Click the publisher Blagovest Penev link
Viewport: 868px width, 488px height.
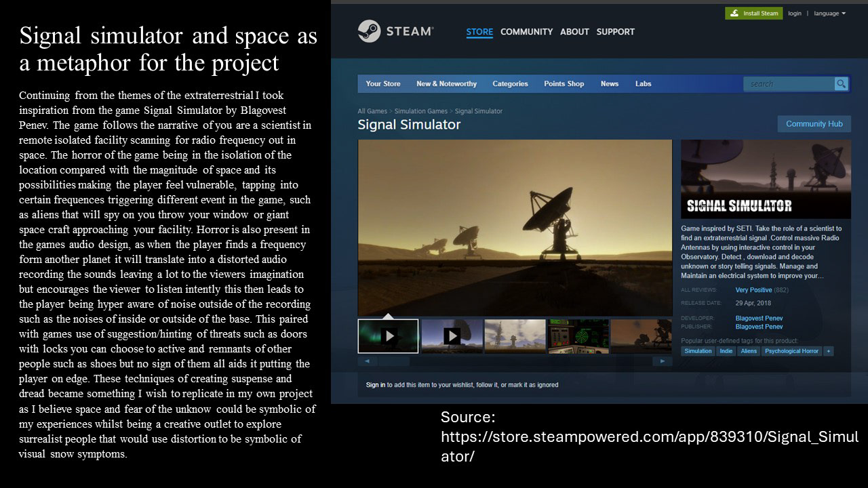click(x=759, y=327)
